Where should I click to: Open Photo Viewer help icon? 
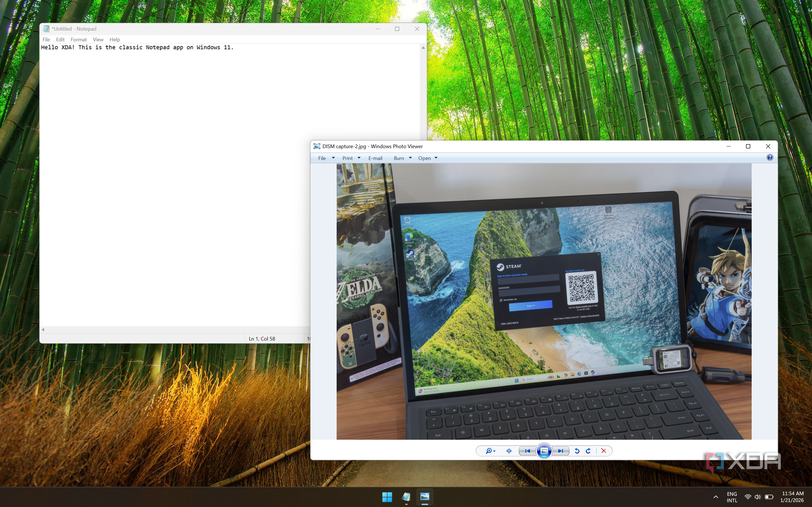click(770, 158)
